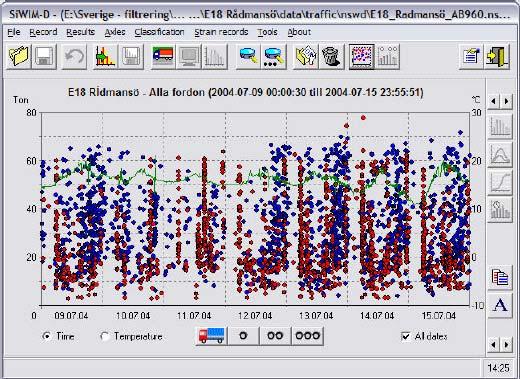
Task: Open the colored histogram chart tool
Action: tap(105, 56)
